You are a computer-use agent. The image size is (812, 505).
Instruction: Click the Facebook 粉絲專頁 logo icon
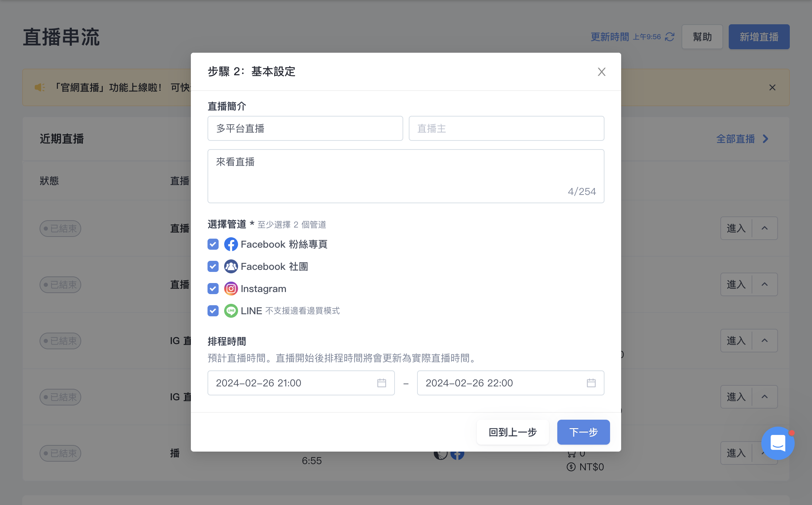[231, 244]
